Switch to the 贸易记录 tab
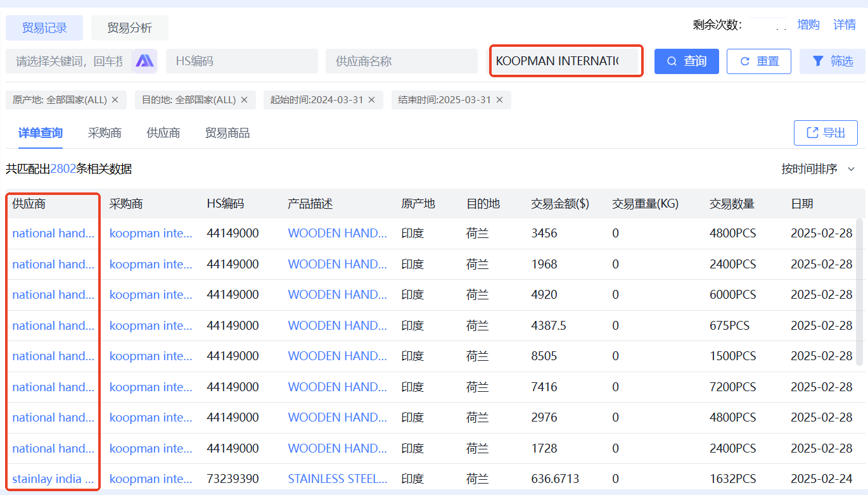The height and width of the screenshot is (495, 868). click(x=44, y=28)
